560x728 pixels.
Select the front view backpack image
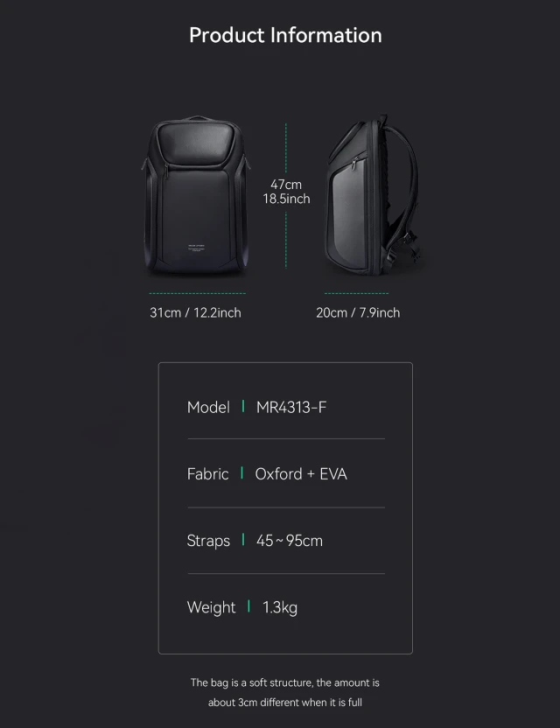(x=196, y=195)
